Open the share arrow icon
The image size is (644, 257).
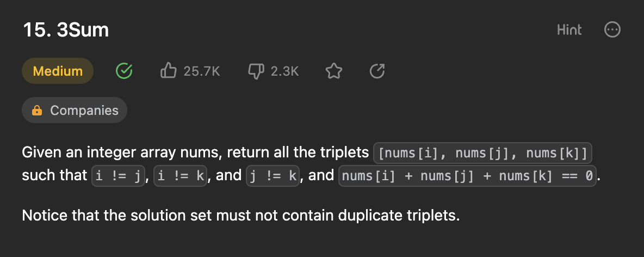377,71
